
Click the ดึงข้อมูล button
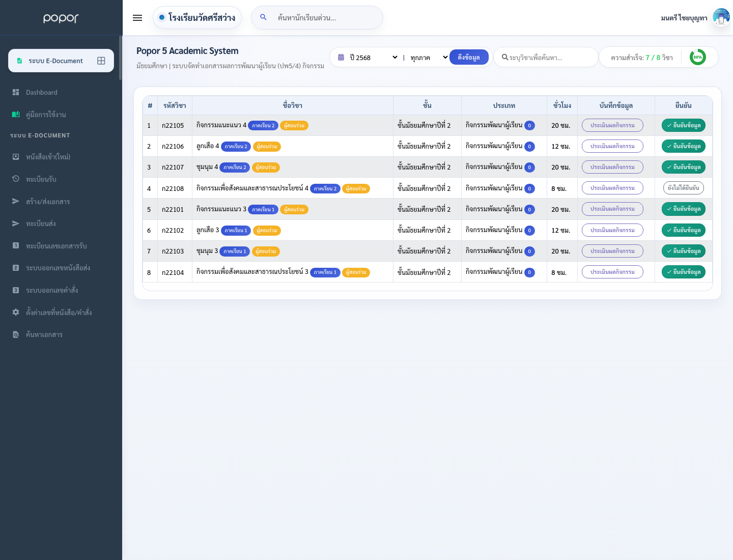pyautogui.click(x=469, y=57)
